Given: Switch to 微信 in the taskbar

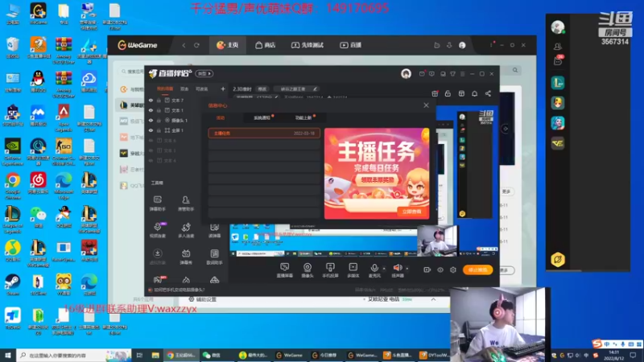Looking at the screenshot, I should [213, 356].
